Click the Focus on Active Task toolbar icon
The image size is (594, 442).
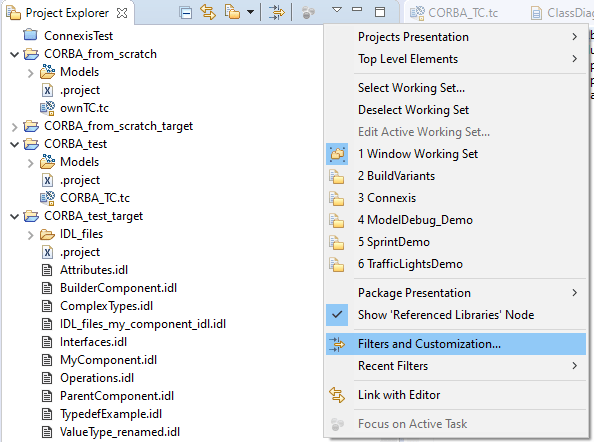pos(308,12)
